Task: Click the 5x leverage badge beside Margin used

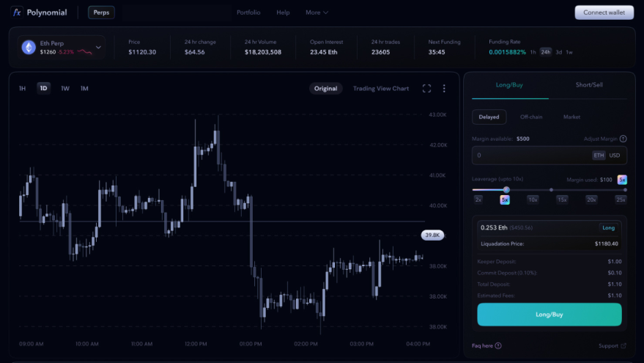Action: 622,180
